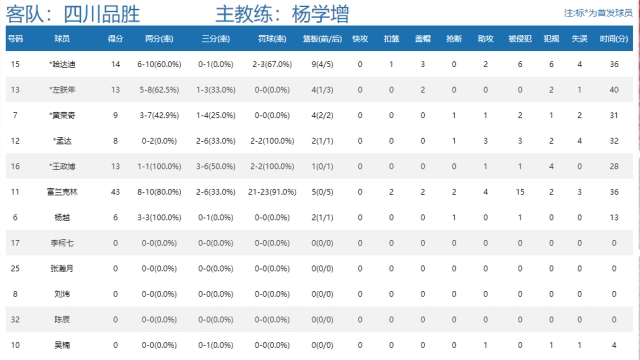Select the 得分 column header
This screenshot has width=640, height=360.
(x=115, y=39)
